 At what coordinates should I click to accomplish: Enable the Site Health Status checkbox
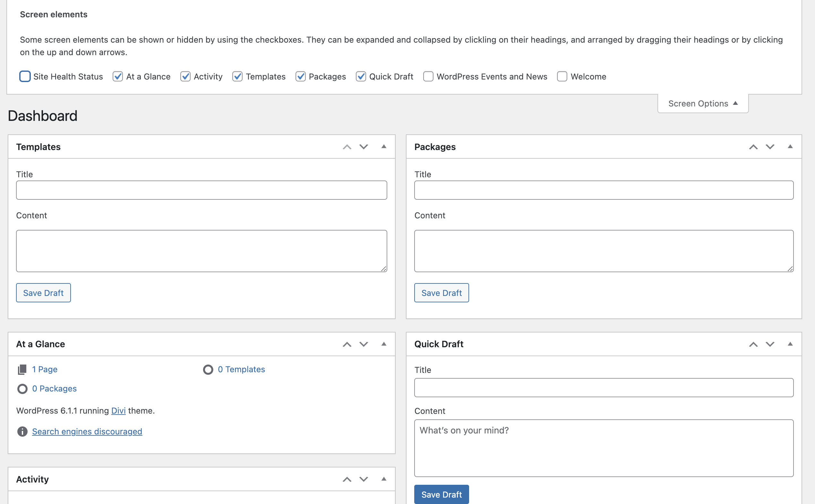[x=25, y=76]
